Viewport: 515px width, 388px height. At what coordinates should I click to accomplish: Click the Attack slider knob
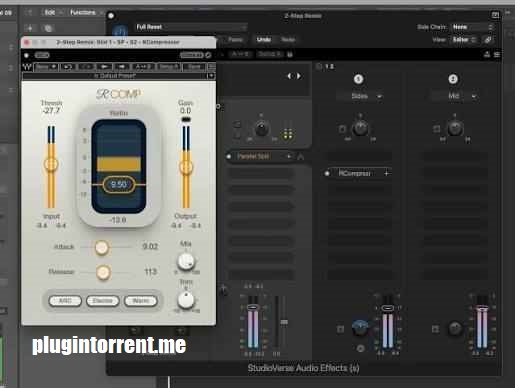tap(102, 247)
